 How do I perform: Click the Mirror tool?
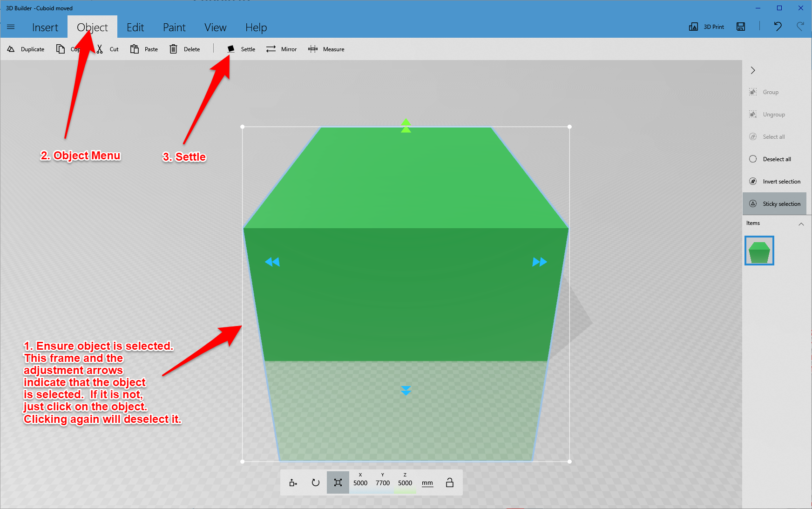click(282, 49)
